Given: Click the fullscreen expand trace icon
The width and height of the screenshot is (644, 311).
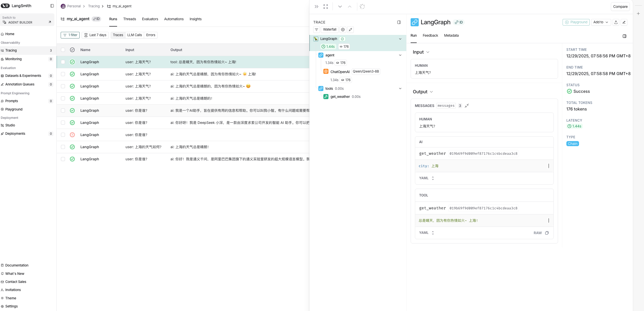Looking at the screenshot, I should (326, 7).
